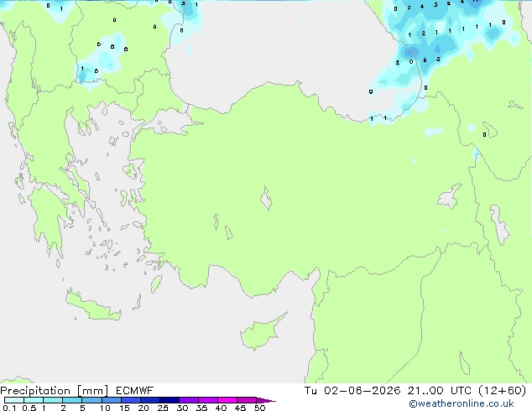
Task: Click the legend tick label 45
Action: tap(240, 408)
